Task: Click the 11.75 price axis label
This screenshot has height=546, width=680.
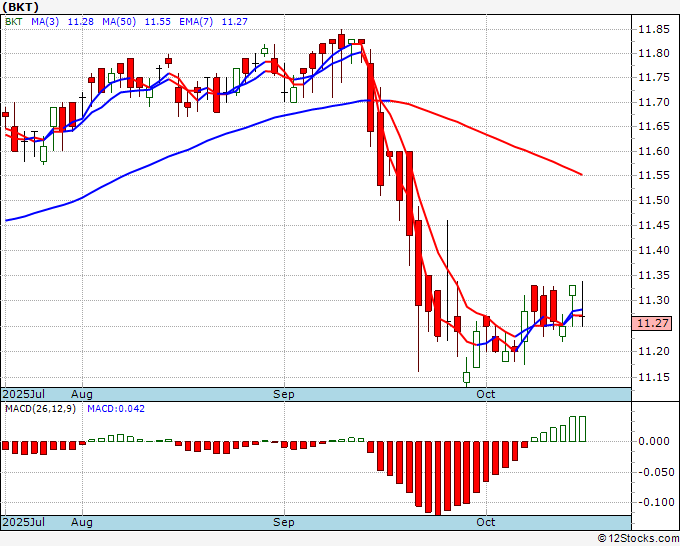Action: pos(654,78)
